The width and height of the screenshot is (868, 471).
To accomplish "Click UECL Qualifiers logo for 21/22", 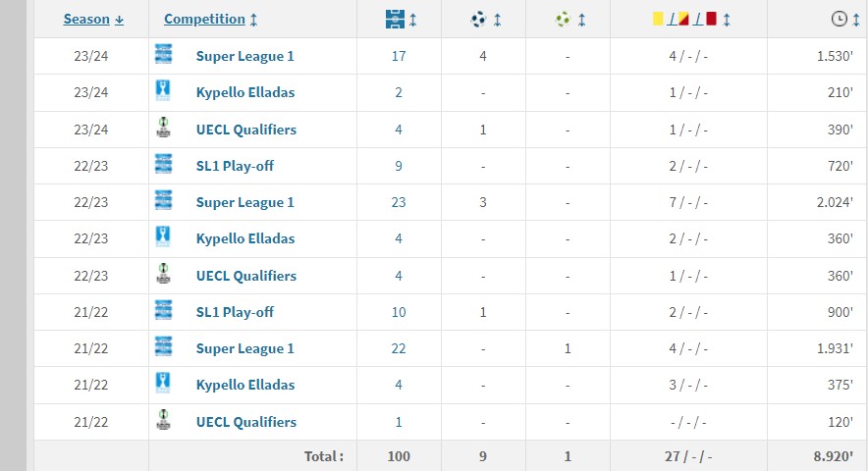I will tap(163, 420).
